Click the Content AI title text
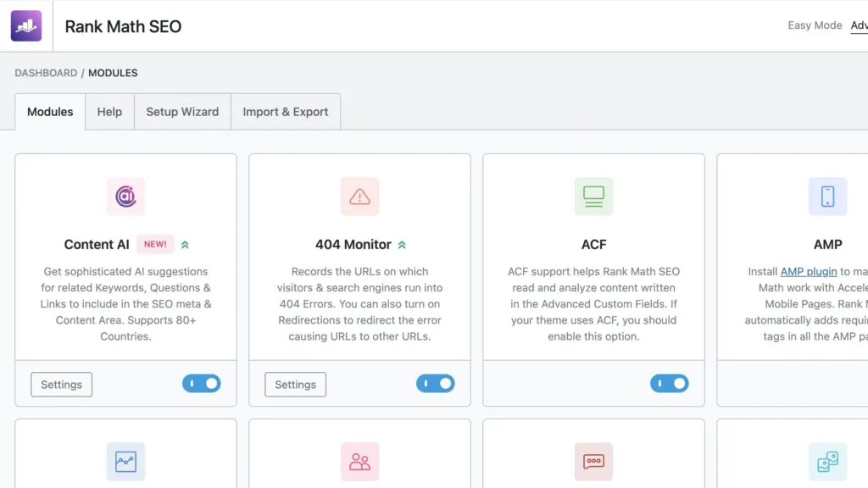This screenshot has width=868, height=488. (x=97, y=245)
